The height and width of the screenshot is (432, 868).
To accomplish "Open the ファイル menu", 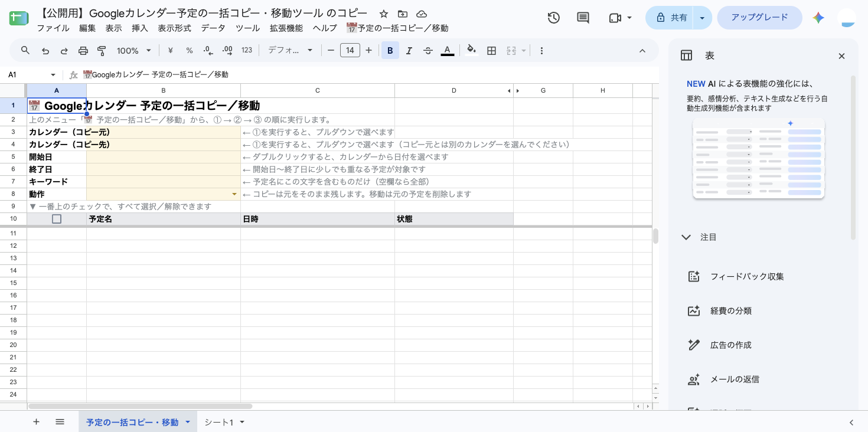I will [x=53, y=28].
